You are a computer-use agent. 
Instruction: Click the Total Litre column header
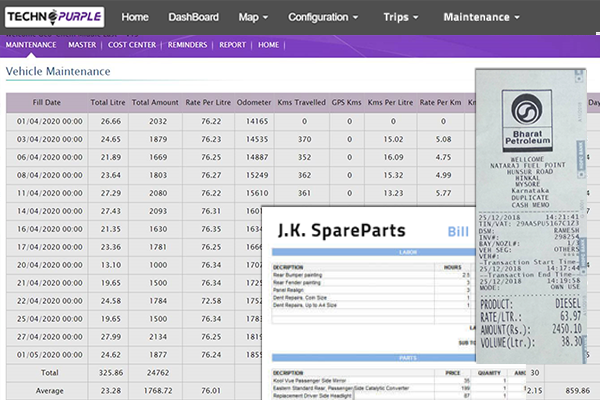click(108, 103)
